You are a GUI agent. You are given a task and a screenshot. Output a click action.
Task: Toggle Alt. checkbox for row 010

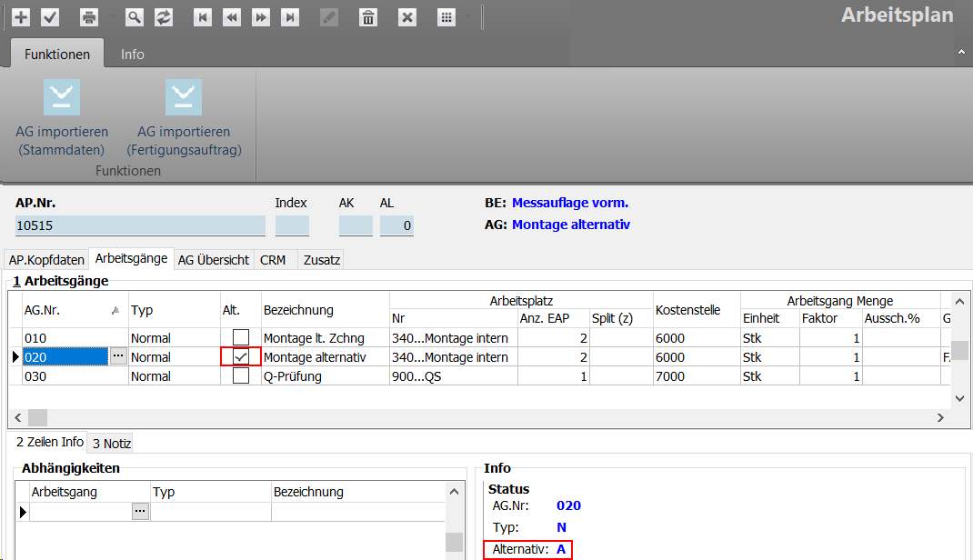pos(241,337)
